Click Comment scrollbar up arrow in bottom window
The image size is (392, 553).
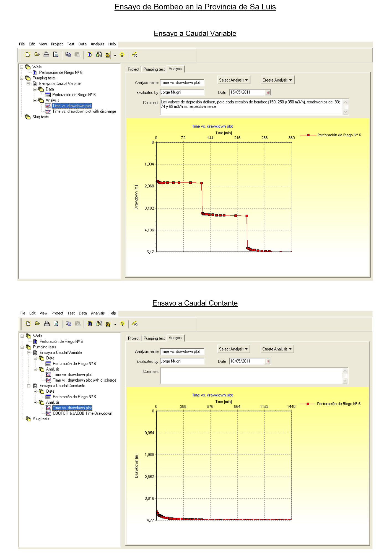point(345,371)
